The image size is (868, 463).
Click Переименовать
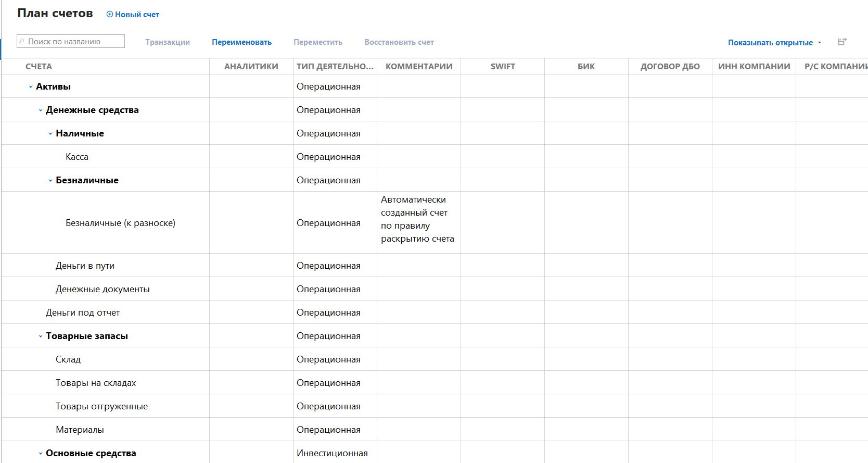[x=241, y=42]
